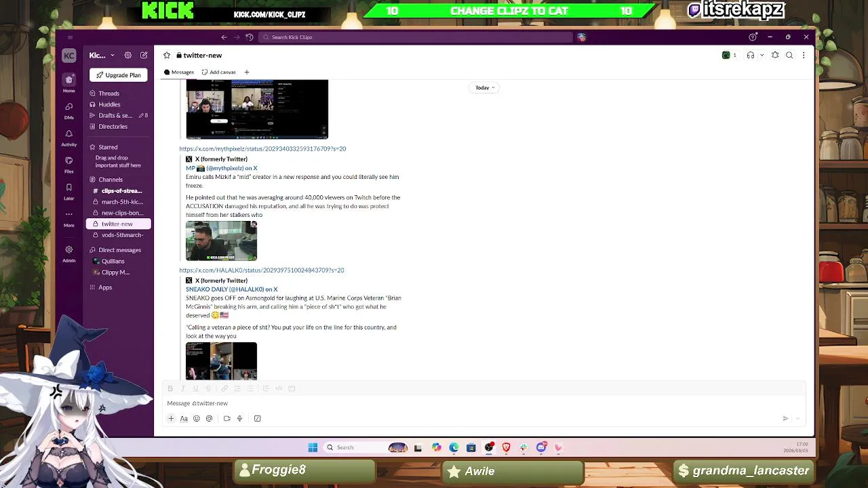Open the history clock icon
Viewport: 868px width, 488px height.
pyautogui.click(x=250, y=37)
